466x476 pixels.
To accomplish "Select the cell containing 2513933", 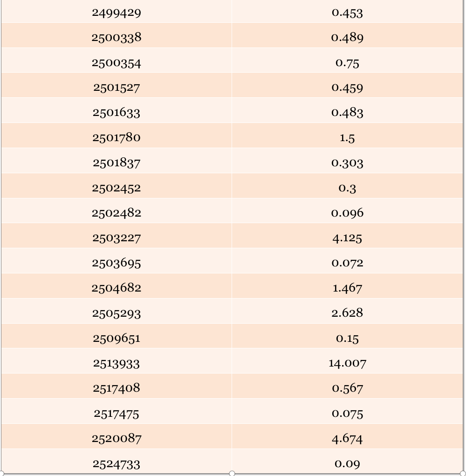I will [x=116, y=361].
